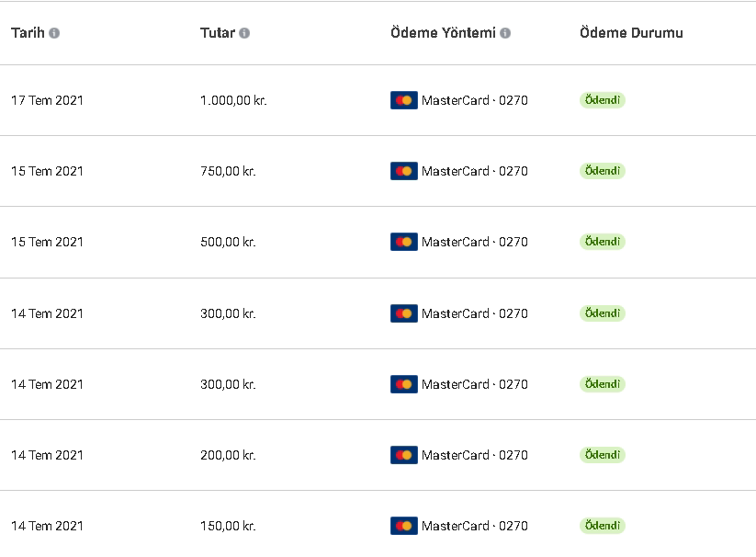Image resolution: width=756 pixels, height=557 pixels.
Task: Click the Ödendi badge in the 150,00 kr. row
Action: (603, 526)
